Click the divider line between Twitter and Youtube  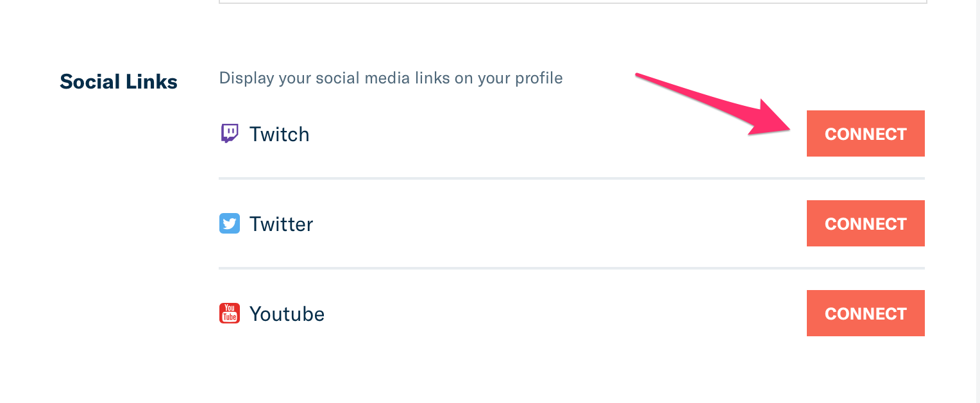[x=571, y=268]
